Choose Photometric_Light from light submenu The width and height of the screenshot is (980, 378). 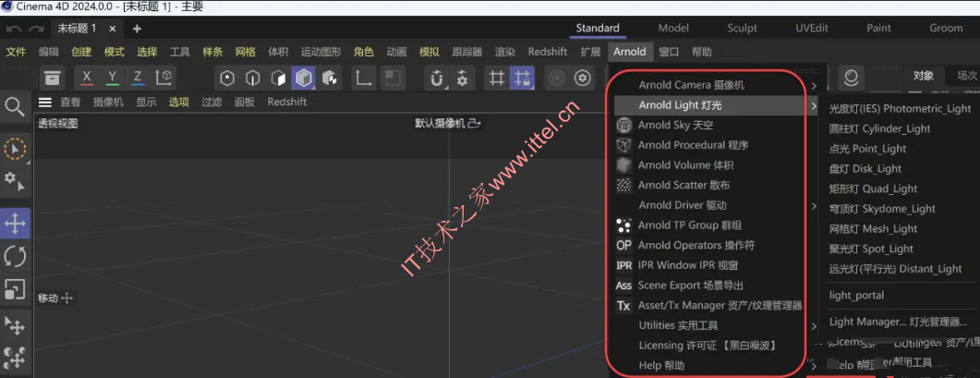[x=900, y=109]
